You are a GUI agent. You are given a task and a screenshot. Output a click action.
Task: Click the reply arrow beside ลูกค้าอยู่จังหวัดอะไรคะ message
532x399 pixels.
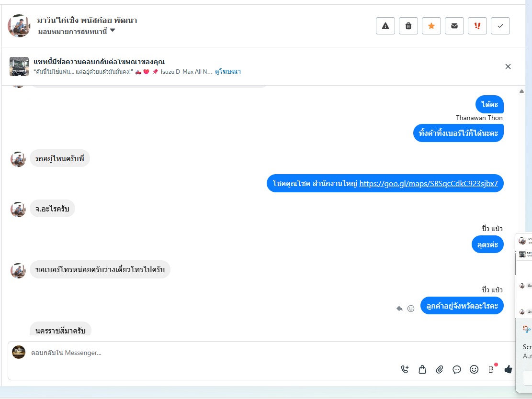click(399, 309)
